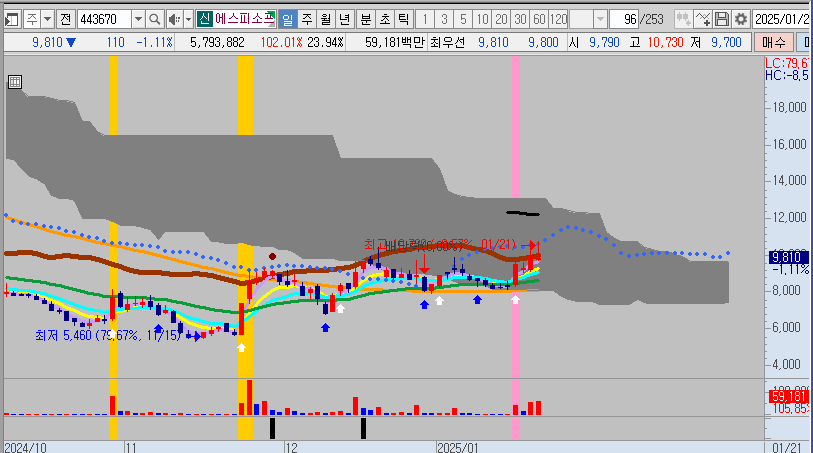Click the 18,000 price axis label
The width and height of the screenshot is (813, 453).
[790, 107]
